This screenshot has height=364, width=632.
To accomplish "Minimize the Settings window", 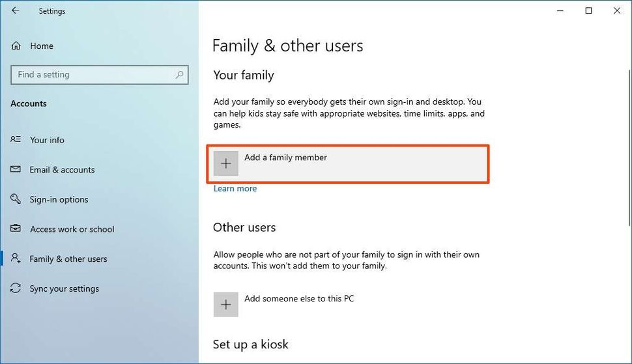I will point(560,10).
